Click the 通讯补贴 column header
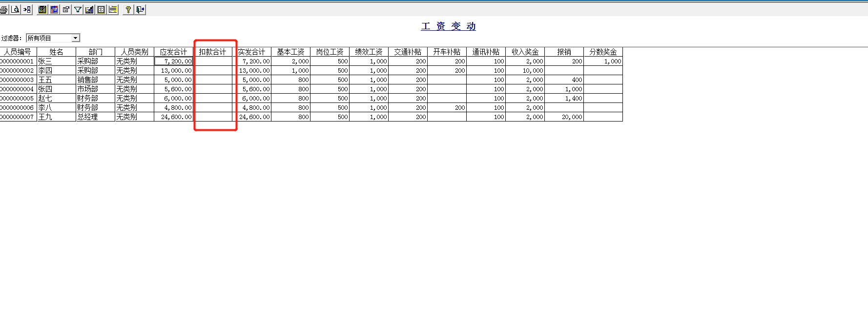The width and height of the screenshot is (868, 326). (x=486, y=52)
